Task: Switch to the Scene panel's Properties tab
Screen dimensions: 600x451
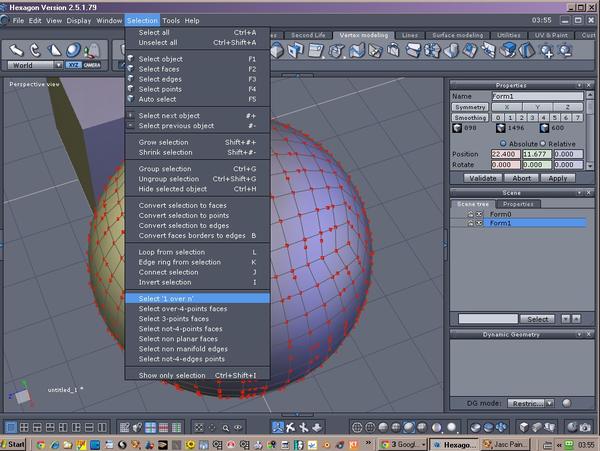Action: (518, 204)
